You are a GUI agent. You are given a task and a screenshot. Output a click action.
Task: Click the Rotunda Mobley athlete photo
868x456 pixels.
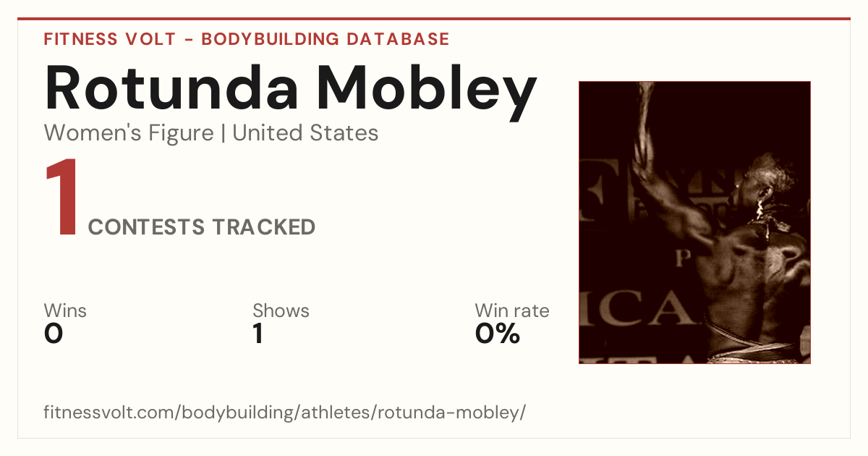pos(694,222)
